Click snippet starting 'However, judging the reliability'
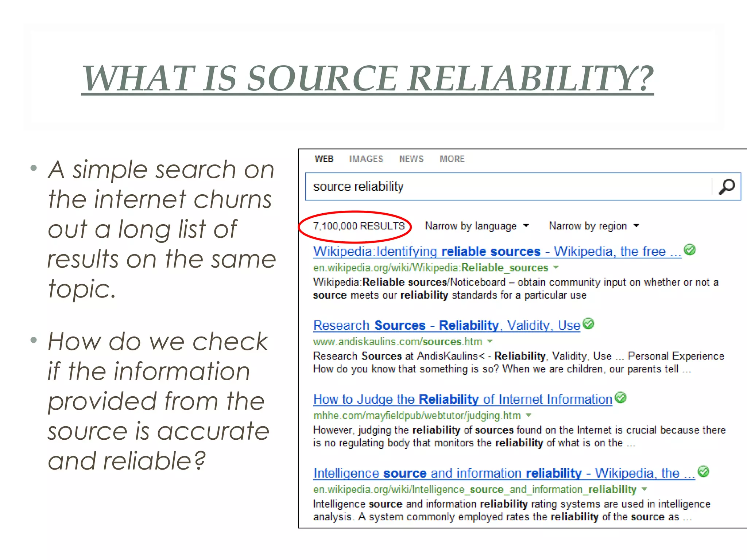Image resolution: width=747 pixels, height=560 pixels. pyautogui.click(x=519, y=436)
